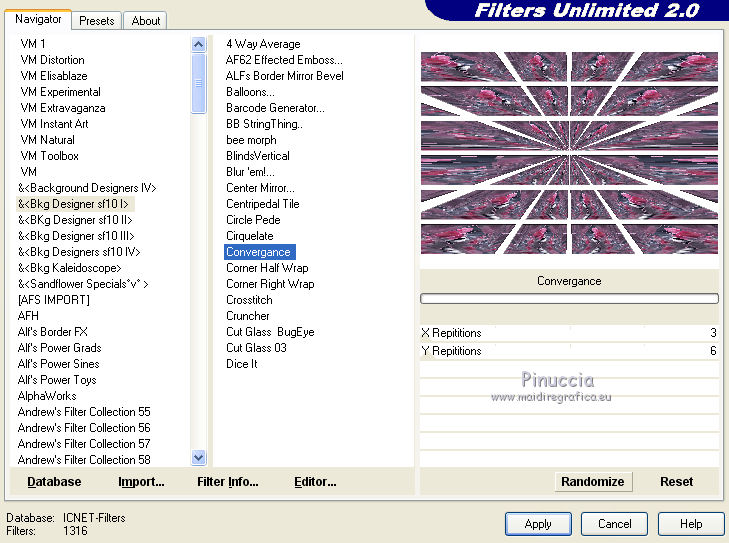Choose Crosstitch filter

click(x=249, y=300)
